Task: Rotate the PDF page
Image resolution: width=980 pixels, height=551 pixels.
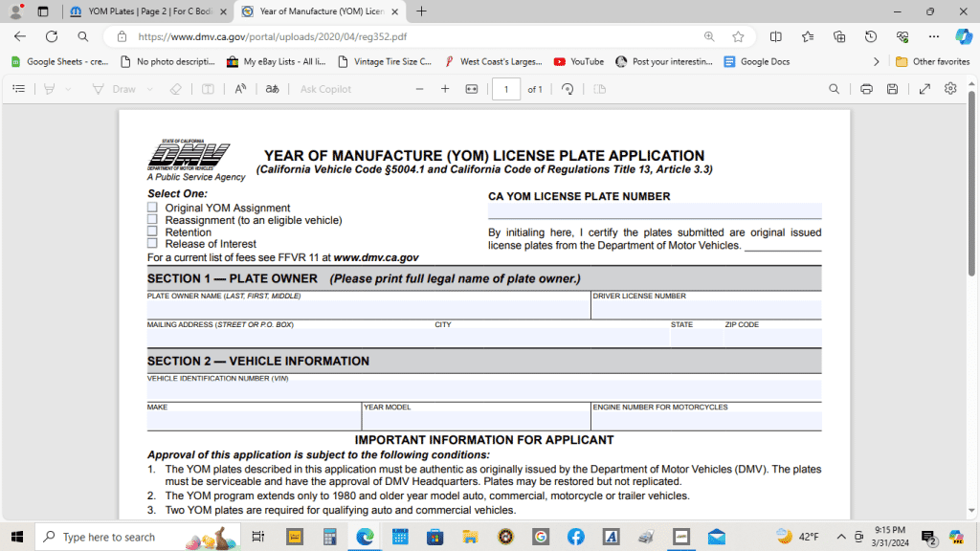Action: (x=568, y=88)
